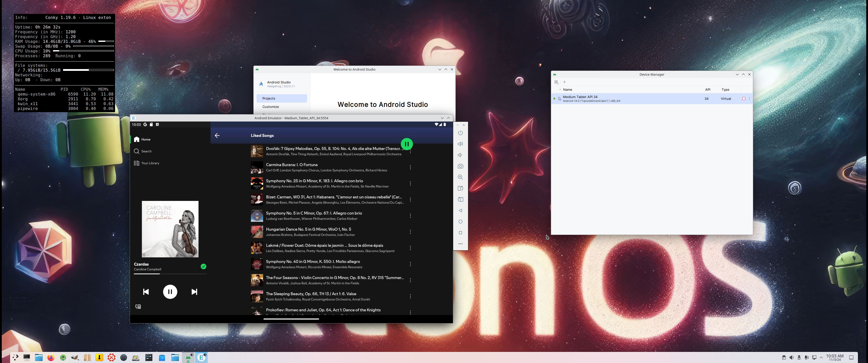Pause Liked Songs with green pause button
The width and height of the screenshot is (868, 363).
coord(407,144)
